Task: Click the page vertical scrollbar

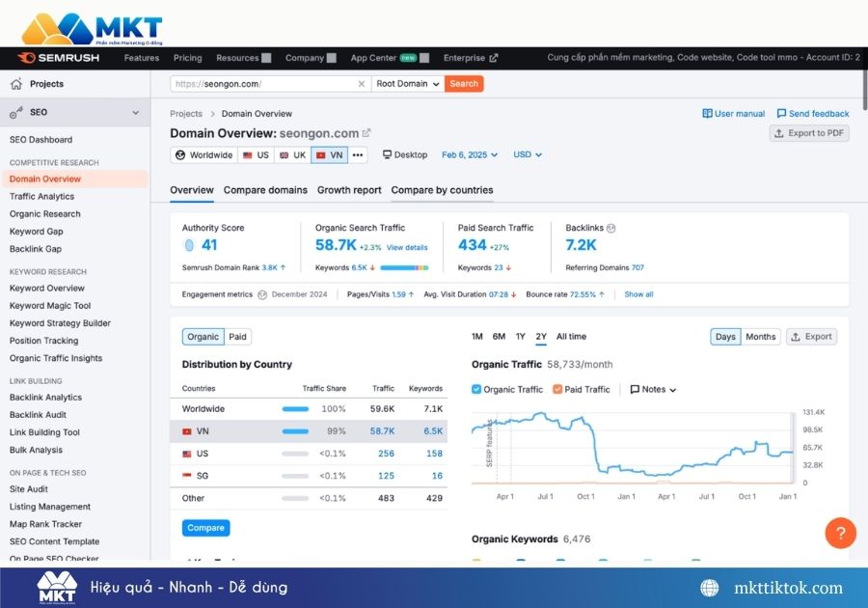Action: 864,89
